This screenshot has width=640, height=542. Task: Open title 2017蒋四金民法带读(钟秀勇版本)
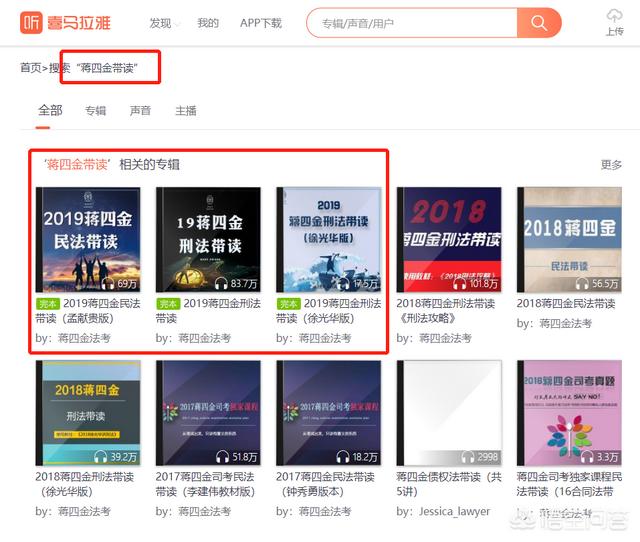pyautogui.click(x=325, y=484)
